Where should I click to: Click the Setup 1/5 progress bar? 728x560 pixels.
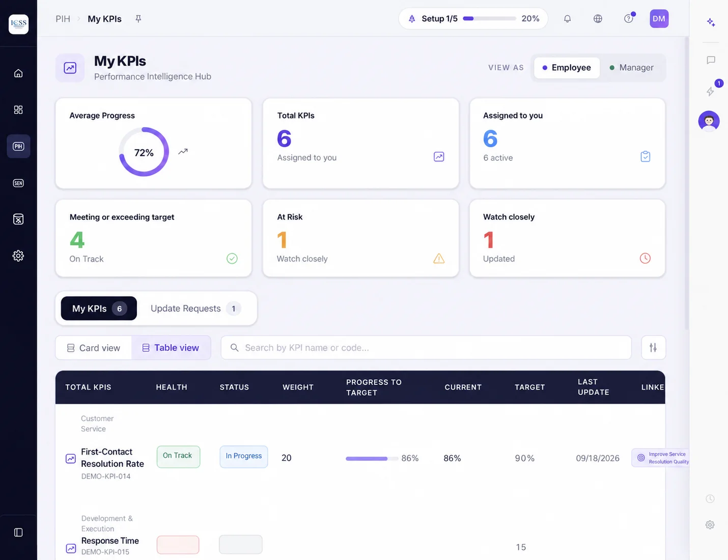(489, 19)
